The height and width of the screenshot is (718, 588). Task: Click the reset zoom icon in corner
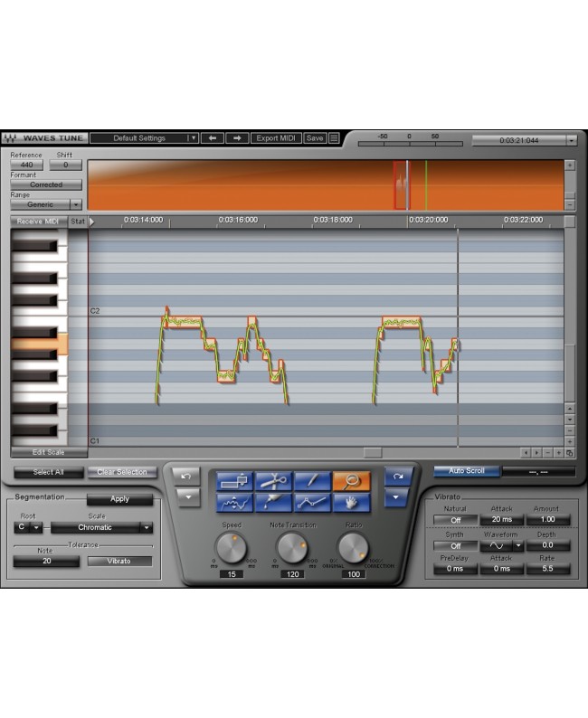(x=569, y=452)
